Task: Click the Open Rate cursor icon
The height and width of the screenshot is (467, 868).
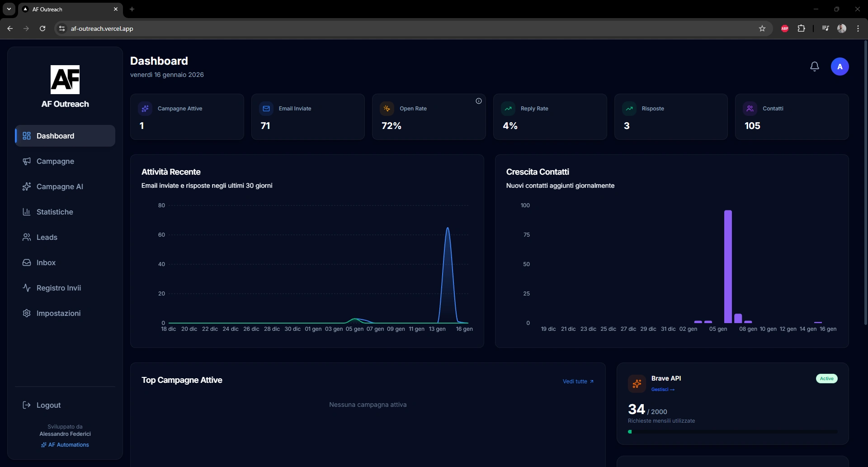Action: [387, 109]
